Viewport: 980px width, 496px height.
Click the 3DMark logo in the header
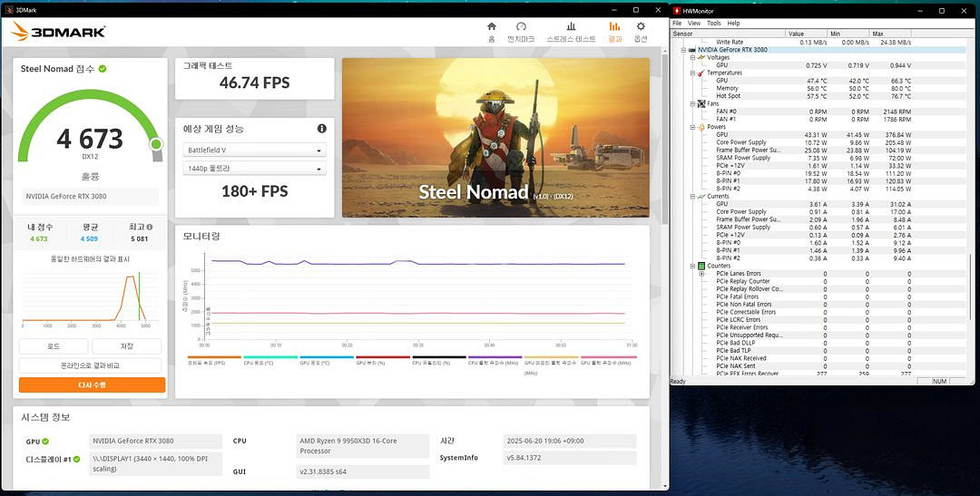[x=58, y=31]
